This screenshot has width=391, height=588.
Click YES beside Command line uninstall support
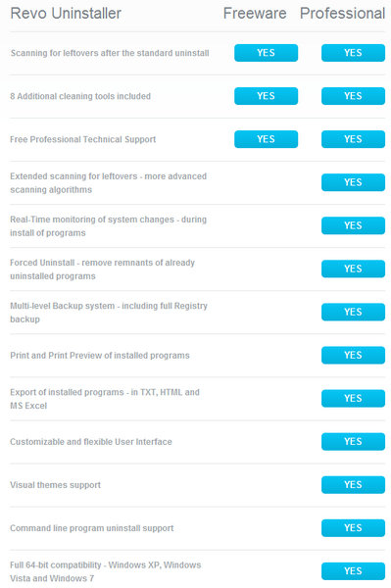[353, 528]
